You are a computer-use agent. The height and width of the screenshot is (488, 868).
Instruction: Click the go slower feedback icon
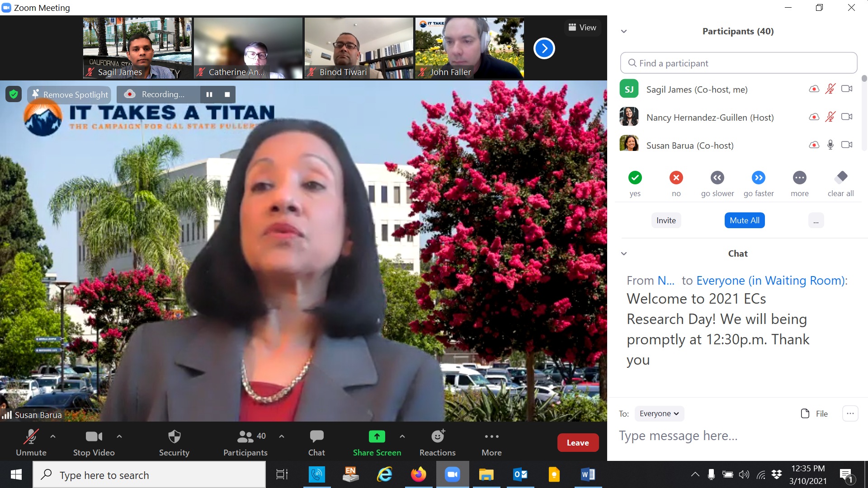(x=717, y=178)
